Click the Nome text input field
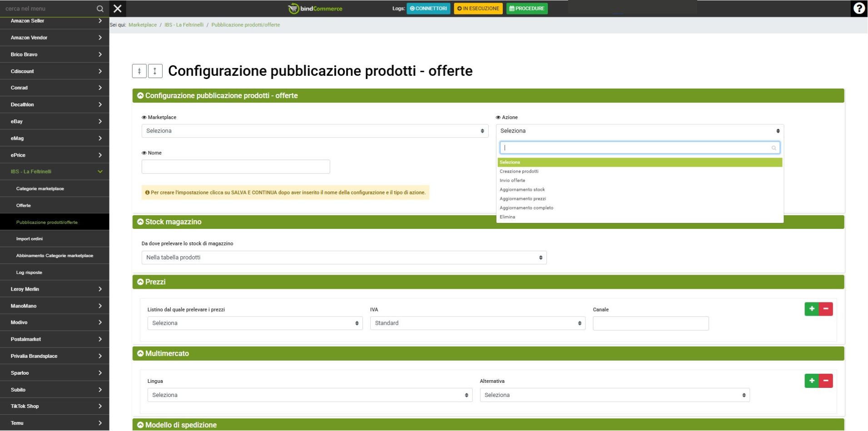Image resolution: width=868 pixels, height=431 pixels. [236, 167]
